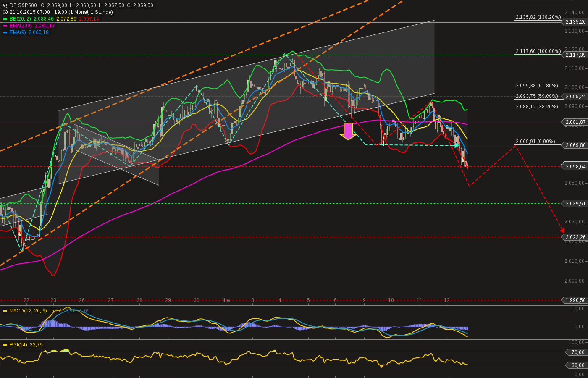This screenshot has width=588, height=378.
Task: Click the yellow RSI(14) legend marker
Action: click(5, 345)
